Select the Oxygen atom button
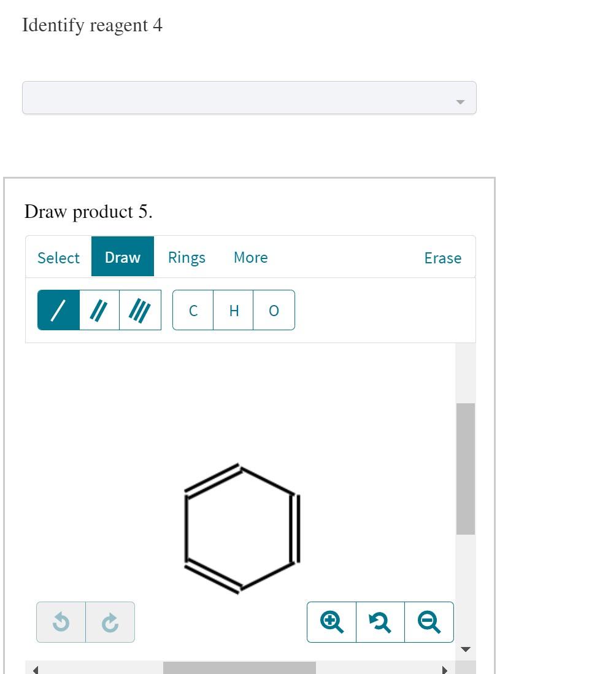 (273, 310)
